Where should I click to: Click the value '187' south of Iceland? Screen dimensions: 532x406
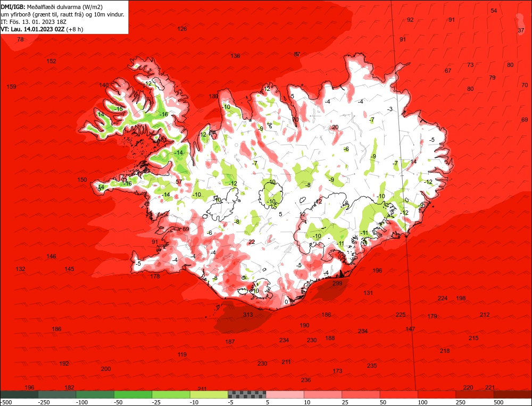tap(230, 342)
